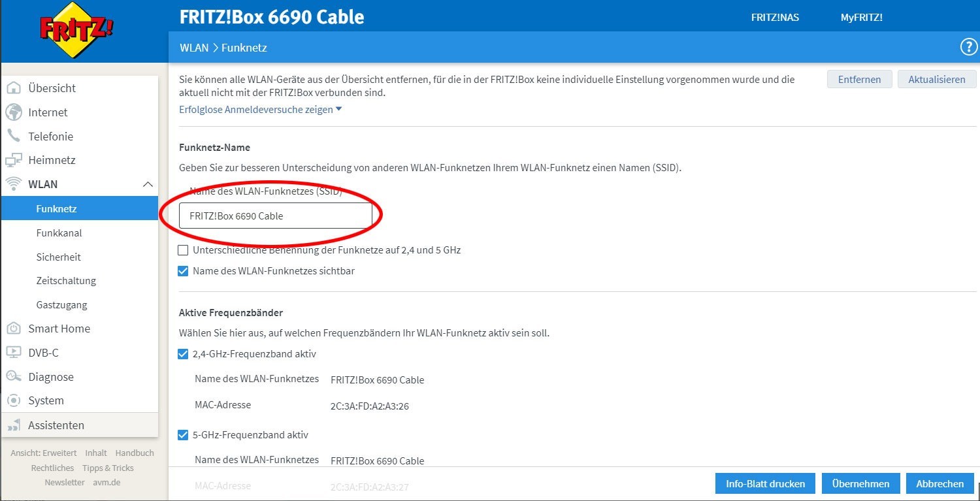Viewport: 980px width, 501px height.
Task: Click the Übersicht house icon
Action: point(14,88)
